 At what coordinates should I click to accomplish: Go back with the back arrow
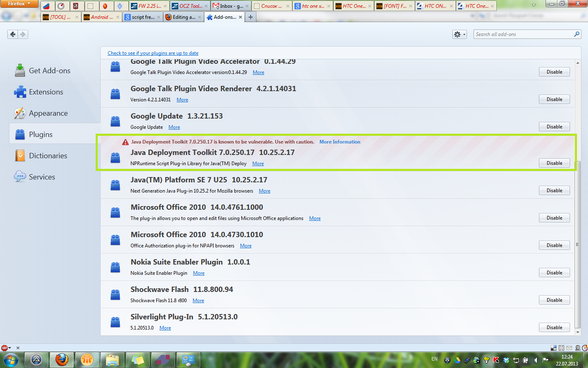(13, 34)
